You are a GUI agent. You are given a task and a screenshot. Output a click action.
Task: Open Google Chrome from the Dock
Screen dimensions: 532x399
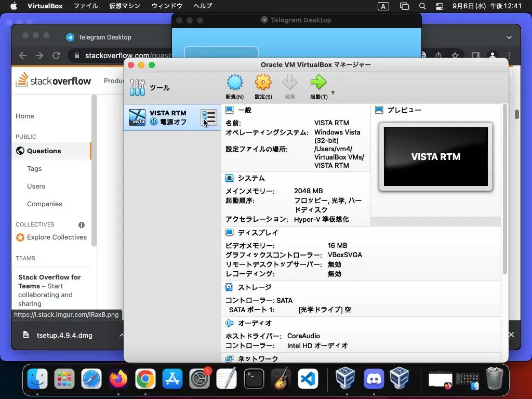[145, 379]
